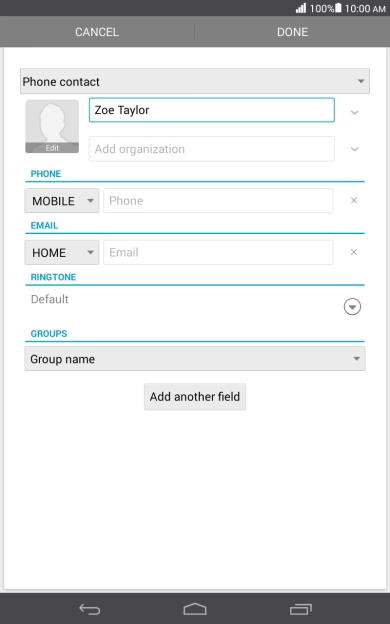Viewport: 390px width, 624px height.
Task: Tap DONE to save the contact
Action: (x=292, y=32)
